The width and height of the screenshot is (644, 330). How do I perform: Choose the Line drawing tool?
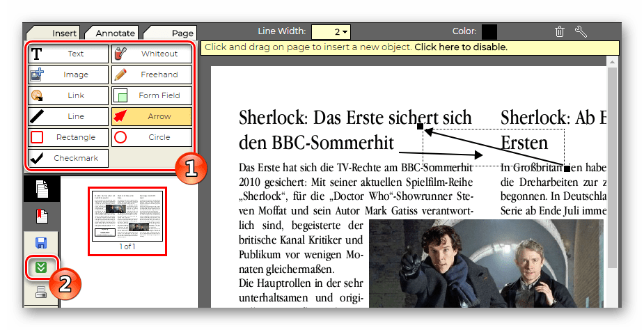[68, 116]
